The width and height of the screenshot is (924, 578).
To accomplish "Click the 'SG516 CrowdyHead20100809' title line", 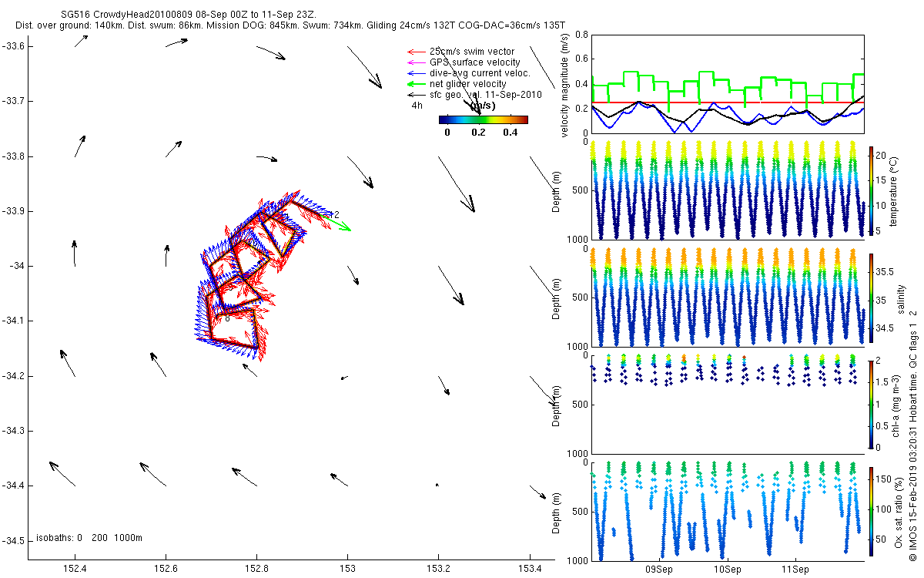I will 188,15.
